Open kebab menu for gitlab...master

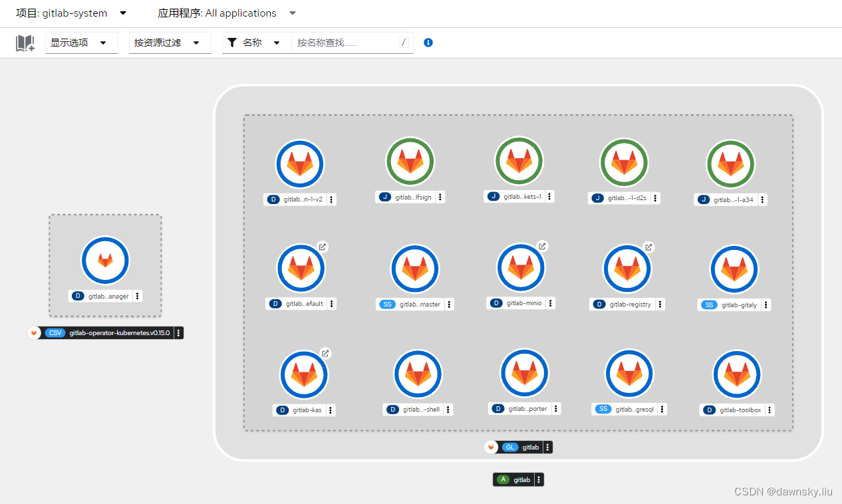click(449, 305)
